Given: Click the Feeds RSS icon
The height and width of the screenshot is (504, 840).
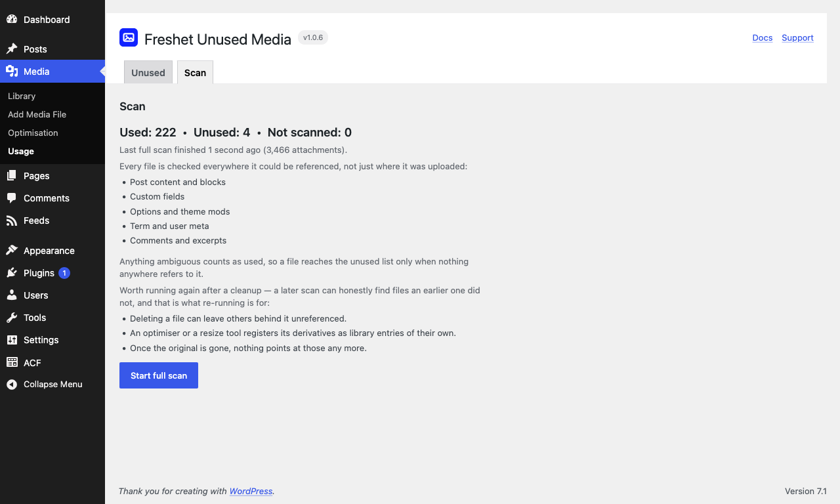Looking at the screenshot, I should 12,220.
